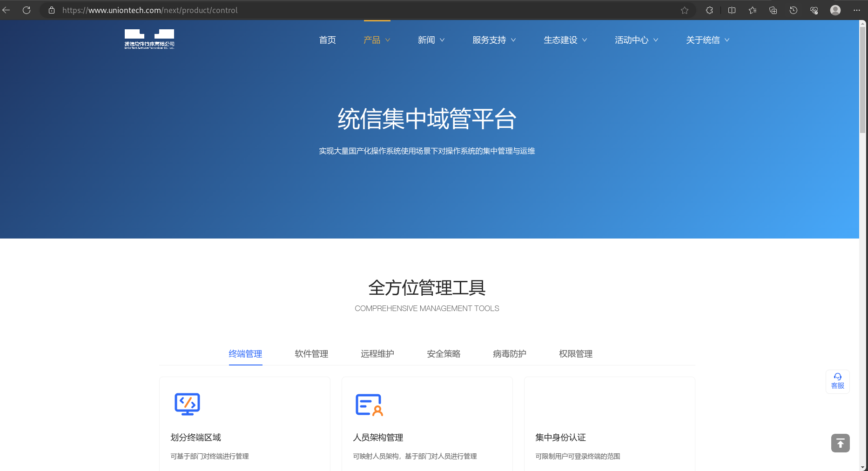Bookmark page with star icon
Image resolution: width=868 pixels, height=471 pixels.
(685, 10)
